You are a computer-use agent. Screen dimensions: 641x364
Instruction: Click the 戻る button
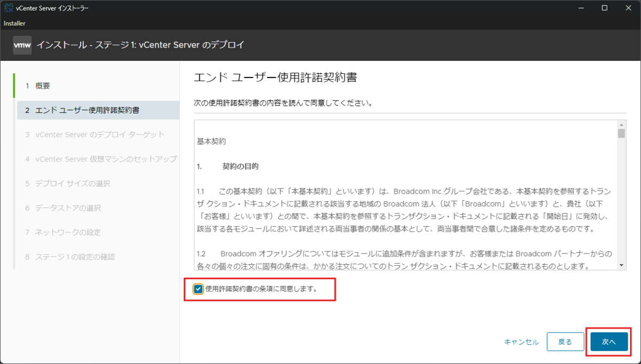click(565, 342)
